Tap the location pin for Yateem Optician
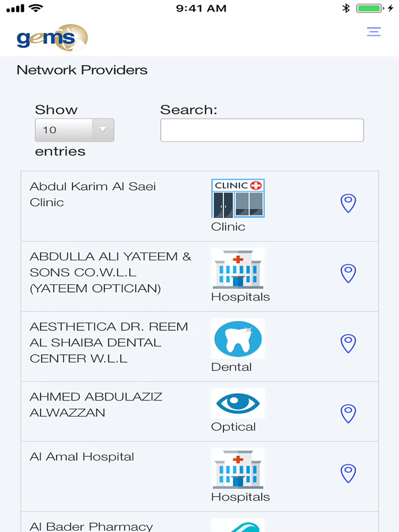399x532 pixels. pos(348,273)
